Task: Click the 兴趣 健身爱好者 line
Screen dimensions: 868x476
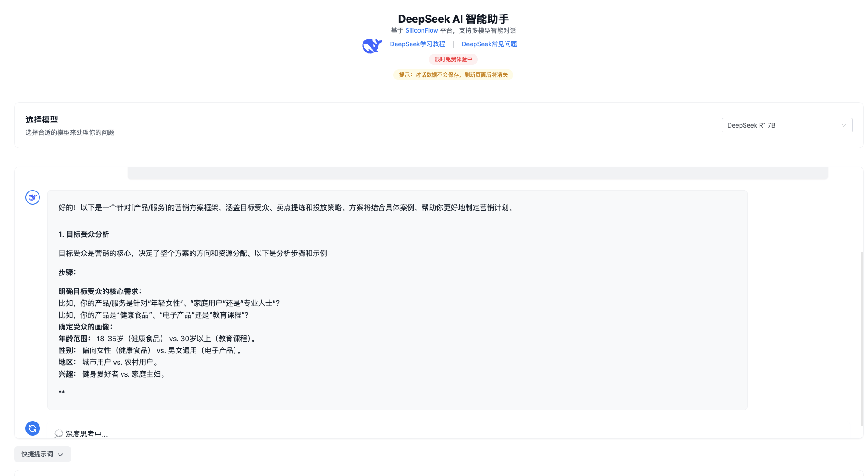Action: (113, 374)
